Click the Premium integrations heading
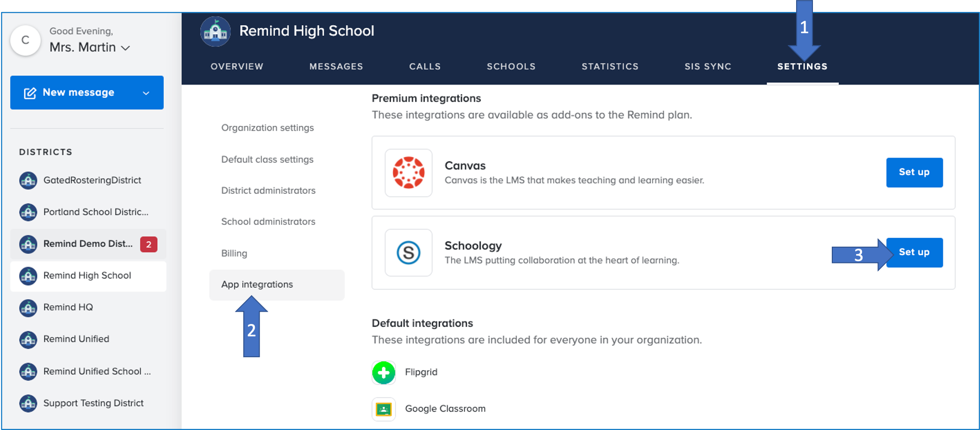 click(426, 99)
